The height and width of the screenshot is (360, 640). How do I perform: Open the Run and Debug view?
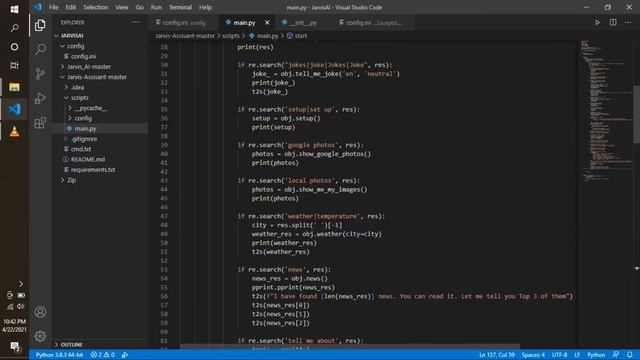tap(40, 98)
